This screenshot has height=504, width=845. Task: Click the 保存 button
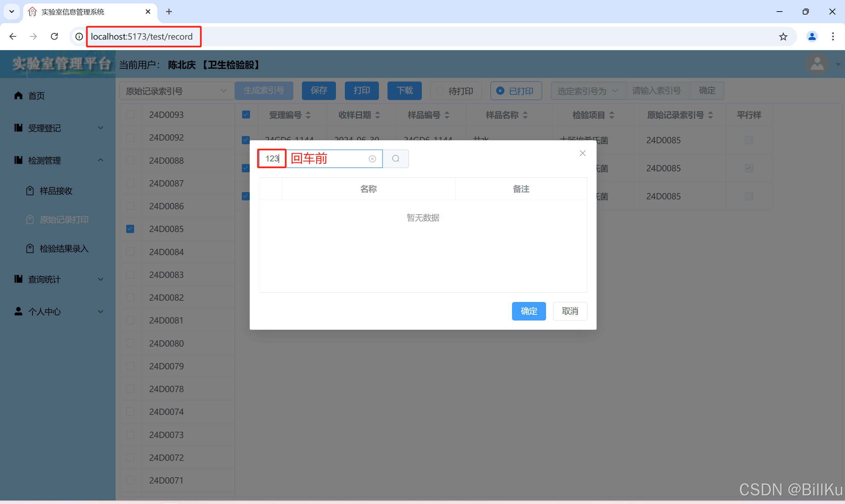[x=319, y=91]
